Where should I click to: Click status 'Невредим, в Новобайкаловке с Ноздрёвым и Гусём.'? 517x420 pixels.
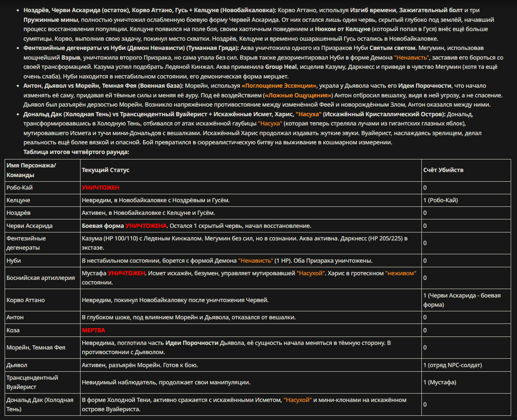point(156,200)
